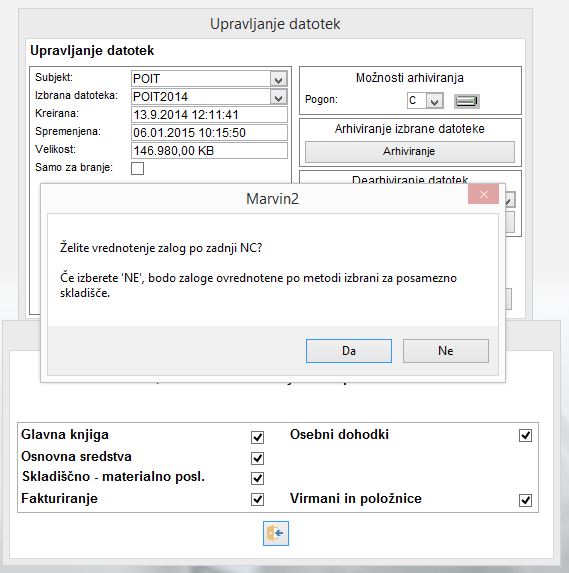Image resolution: width=569 pixels, height=573 pixels.
Task: Confirm with the Da button
Action: click(349, 351)
